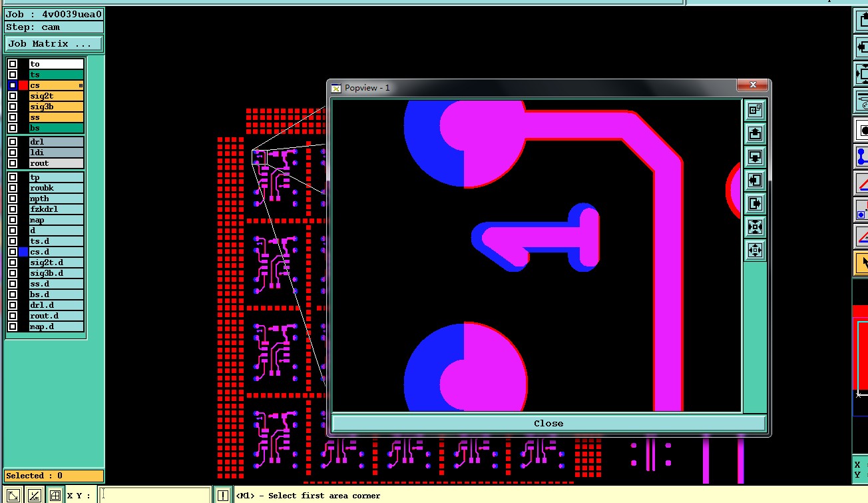Select layer name sig2t
Screen dimensions: 868x503
57,96
